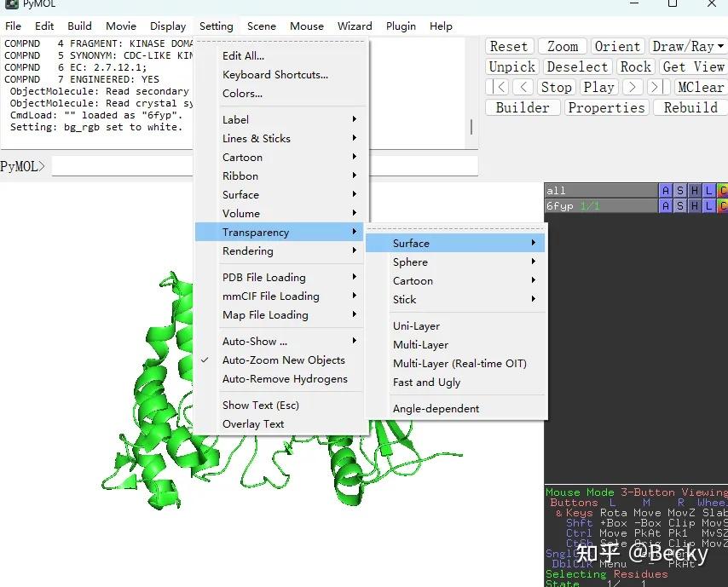Open Colors... settings entry
728x587 pixels.
pyautogui.click(x=281, y=93)
